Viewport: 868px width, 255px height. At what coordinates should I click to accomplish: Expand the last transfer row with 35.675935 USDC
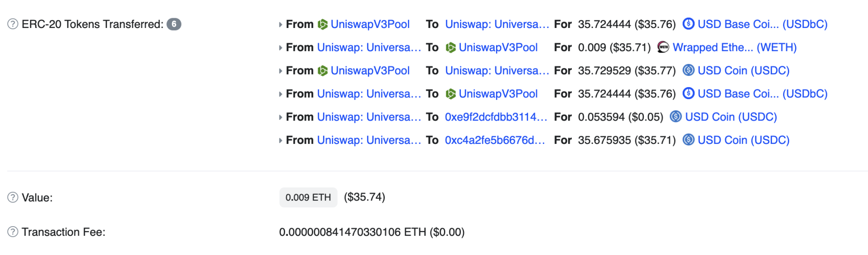[x=280, y=140]
